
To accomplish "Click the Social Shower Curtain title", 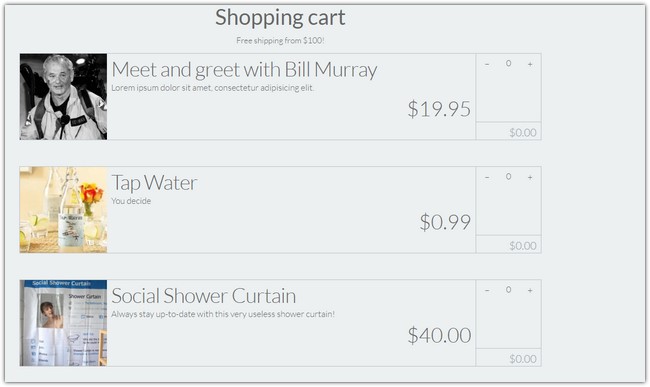I will coord(204,296).
